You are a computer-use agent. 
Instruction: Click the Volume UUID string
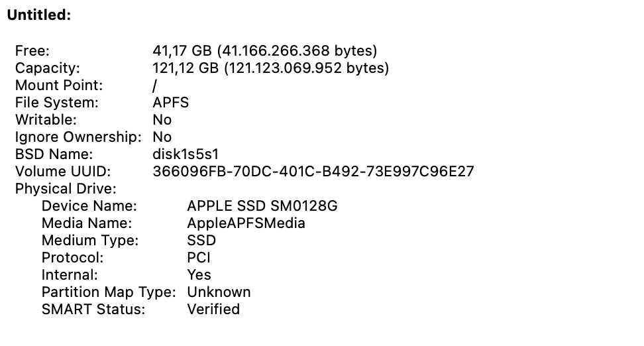(313, 171)
